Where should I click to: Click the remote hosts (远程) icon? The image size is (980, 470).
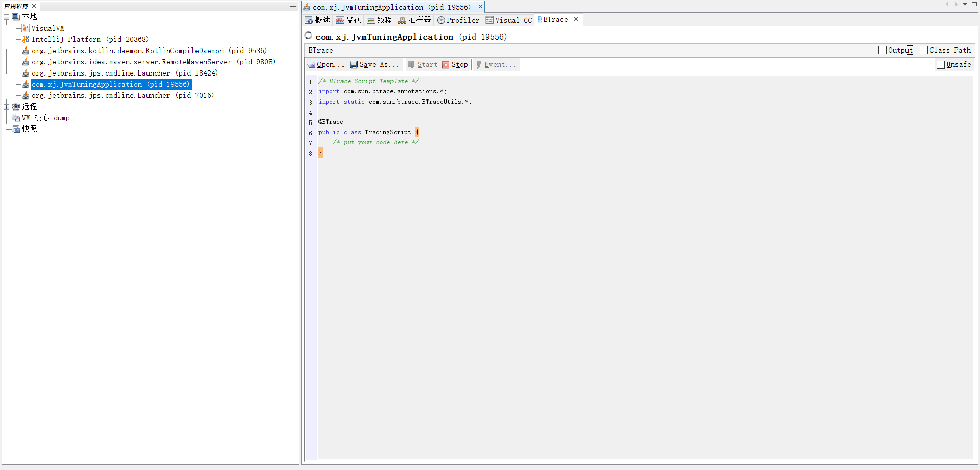click(16, 107)
